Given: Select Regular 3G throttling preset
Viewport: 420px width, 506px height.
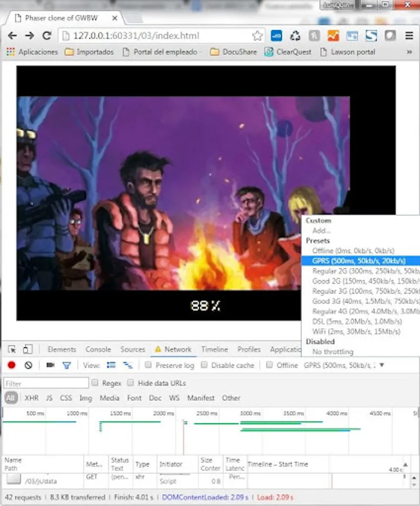Looking at the screenshot, I should pyautogui.click(x=360, y=291).
